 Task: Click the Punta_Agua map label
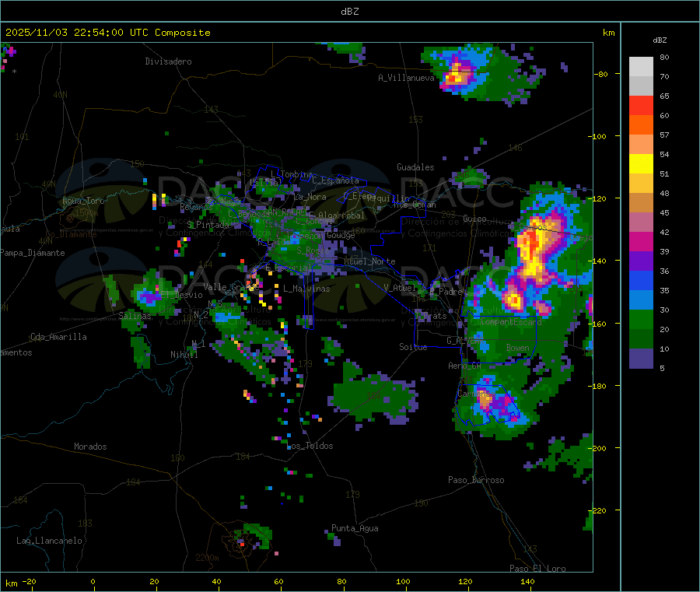click(x=355, y=528)
